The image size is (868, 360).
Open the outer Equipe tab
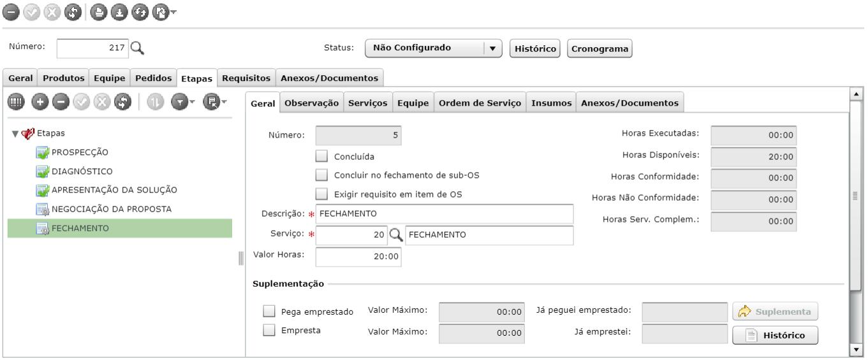(x=110, y=78)
